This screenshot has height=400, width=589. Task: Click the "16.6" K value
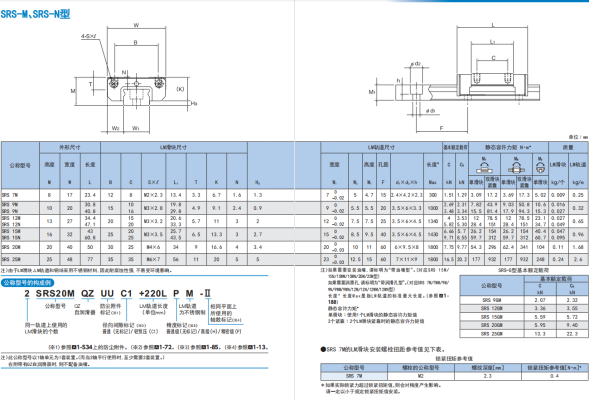(x=216, y=247)
